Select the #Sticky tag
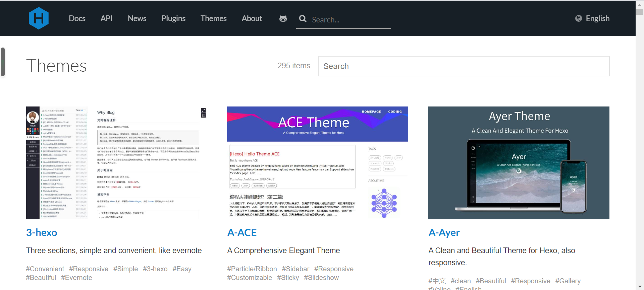 tap(288, 278)
